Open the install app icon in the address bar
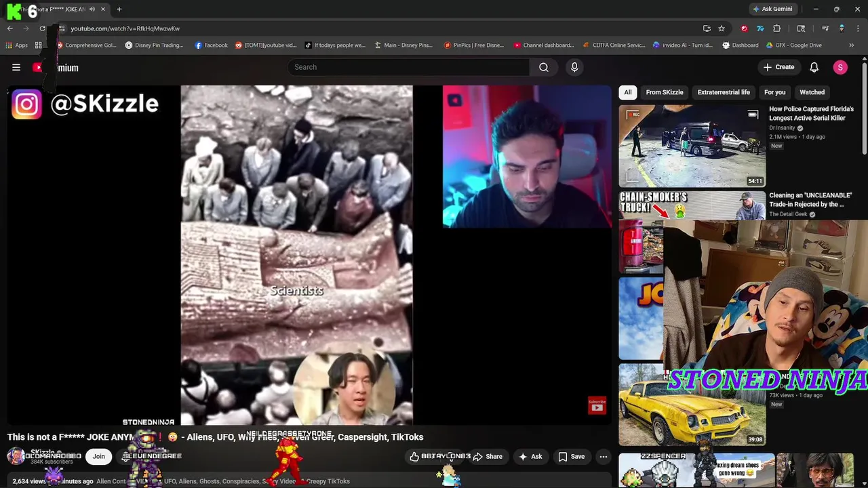Image resolution: width=868 pixels, height=488 pixels. click(x=707, y=28)
